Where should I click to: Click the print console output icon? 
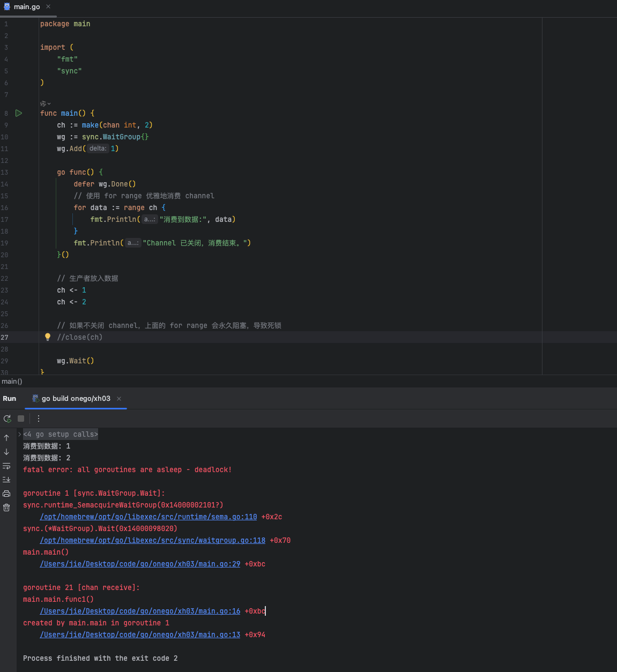(6, 494)
